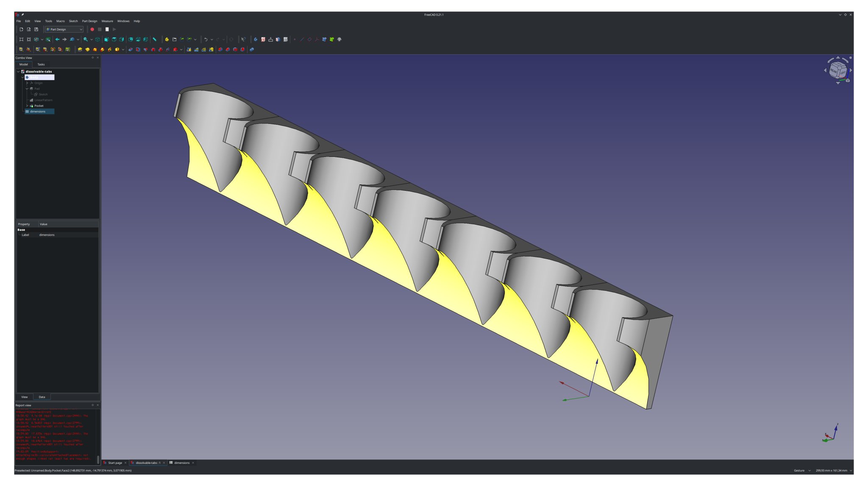Expand the Pocket tree item
This screenshot has height=491, width=868.
[27, 106]
